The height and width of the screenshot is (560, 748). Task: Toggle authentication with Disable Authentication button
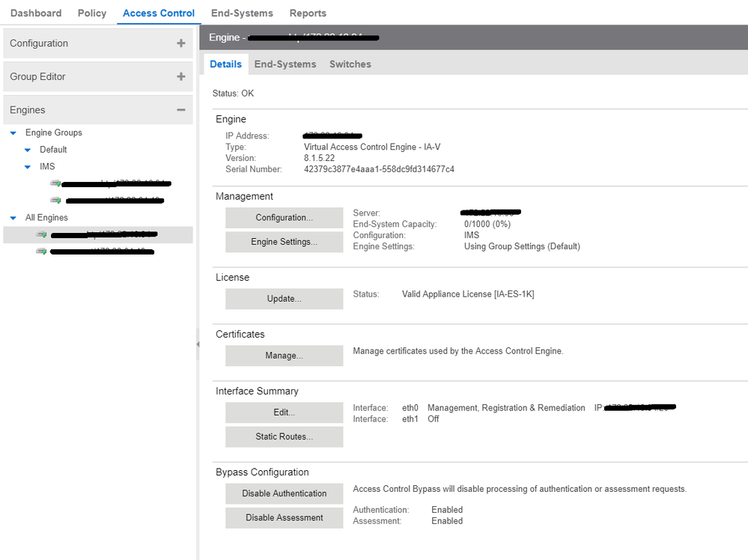click(284, 493)
